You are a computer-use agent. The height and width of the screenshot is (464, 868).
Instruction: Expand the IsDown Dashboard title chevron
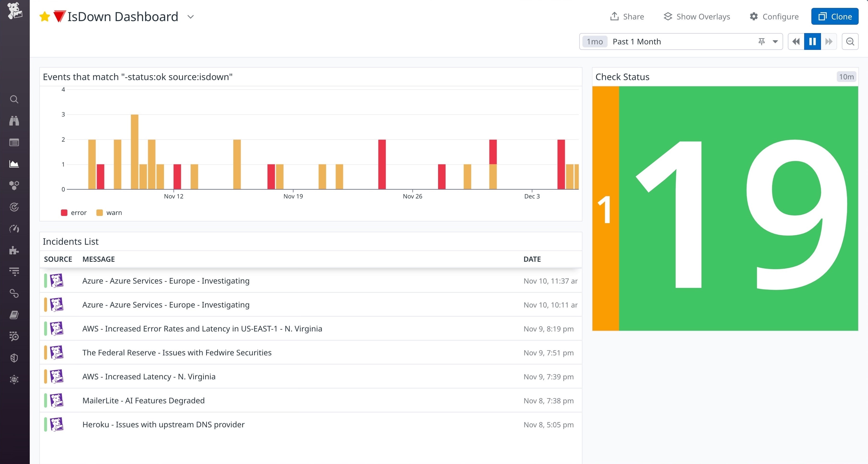click(190, 17)
